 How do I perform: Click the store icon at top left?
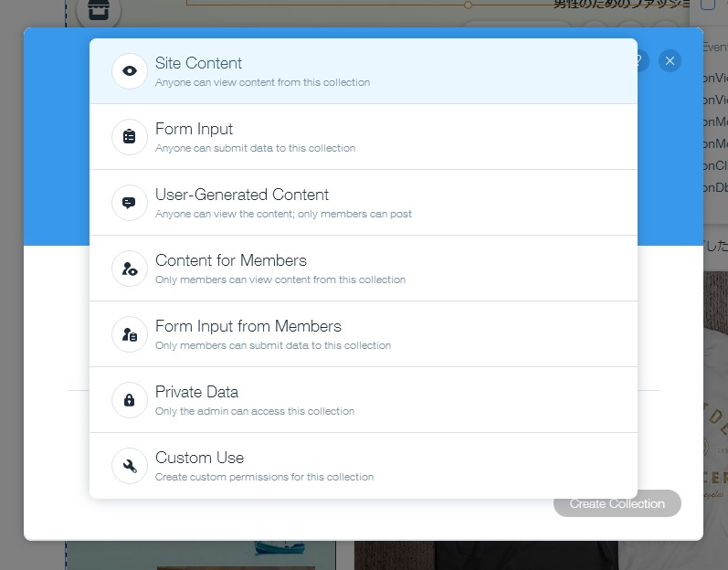(99, 10)
